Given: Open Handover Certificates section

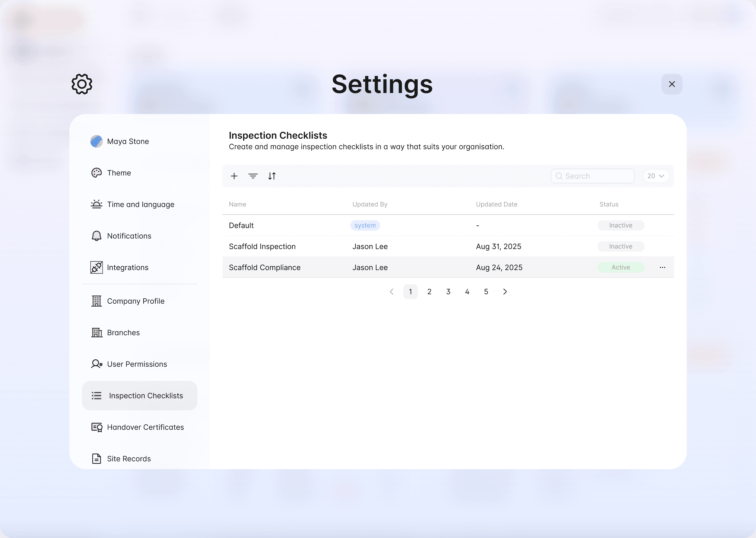Looking at the screenshot, I should click(139, 427).
